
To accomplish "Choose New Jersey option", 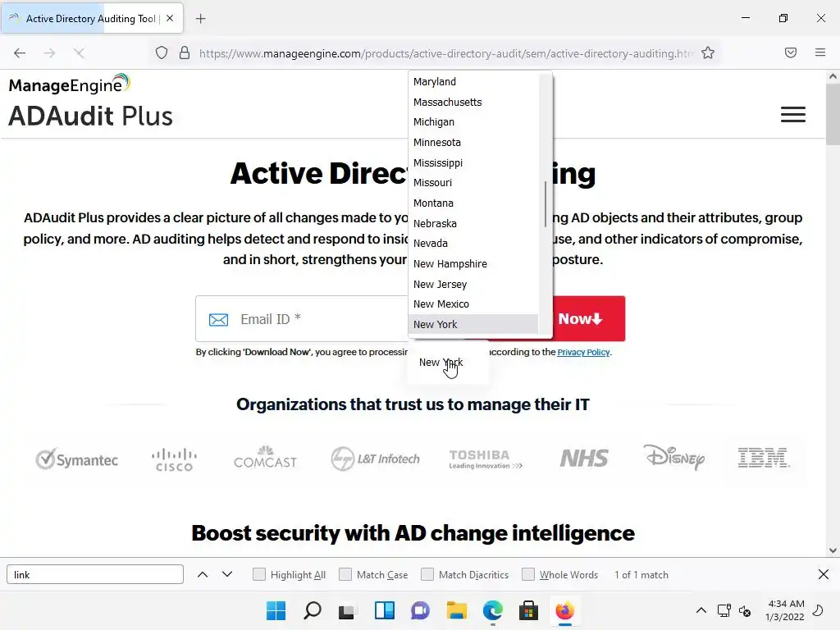I will point(473,285).
